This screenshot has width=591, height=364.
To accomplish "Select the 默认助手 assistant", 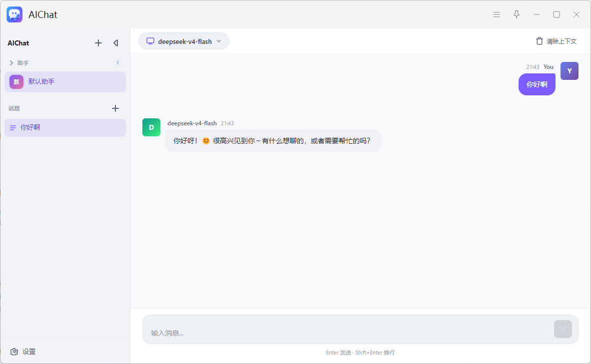I will 65,82.
